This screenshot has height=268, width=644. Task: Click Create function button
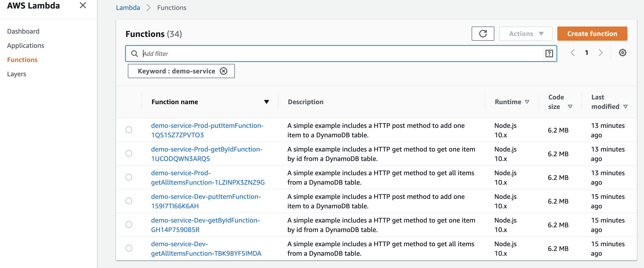(592, 34)
